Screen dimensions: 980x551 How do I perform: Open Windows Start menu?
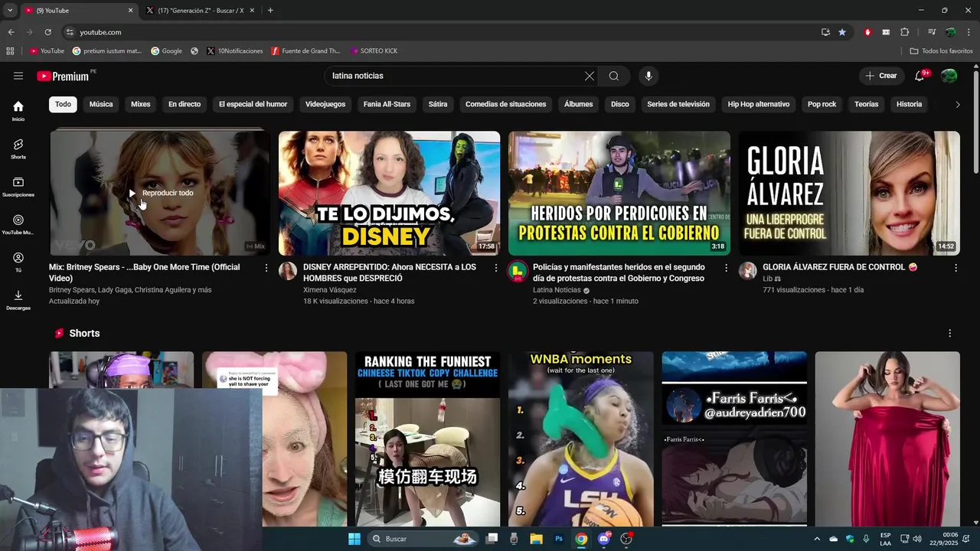pyautogui.click(x=354, y=539)
